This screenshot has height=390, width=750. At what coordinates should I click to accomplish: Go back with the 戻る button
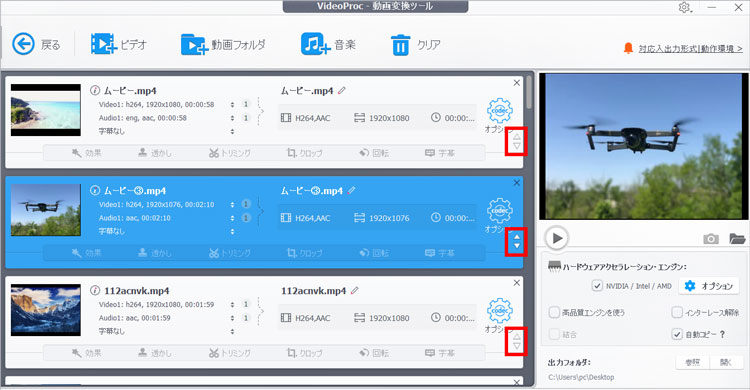click(x=36, y=45)
